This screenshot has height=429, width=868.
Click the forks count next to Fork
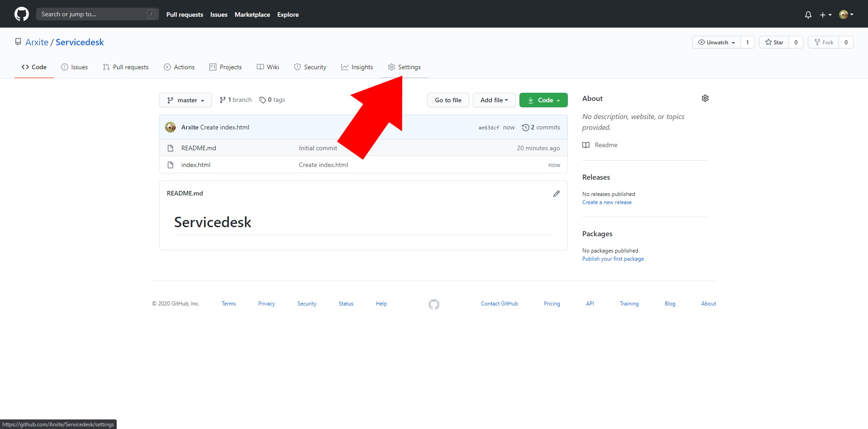846,42
